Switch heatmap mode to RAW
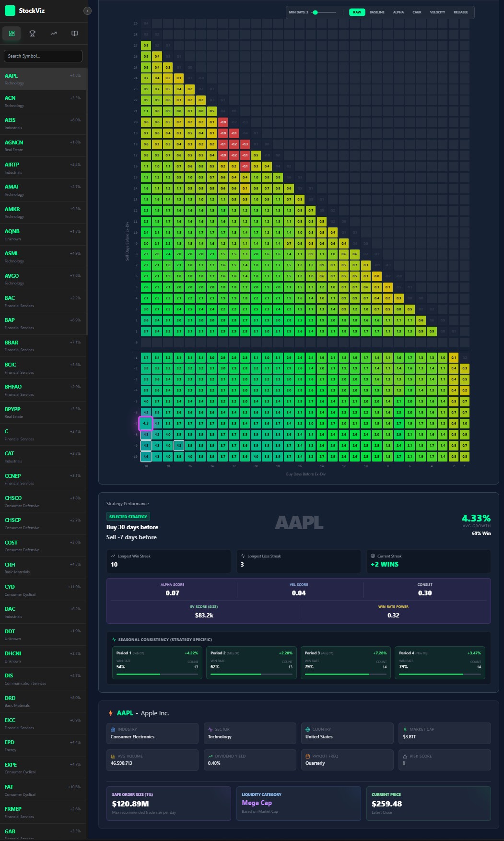Image resolution: width=504 pixels, height=841 pixels. pos(357,12)
